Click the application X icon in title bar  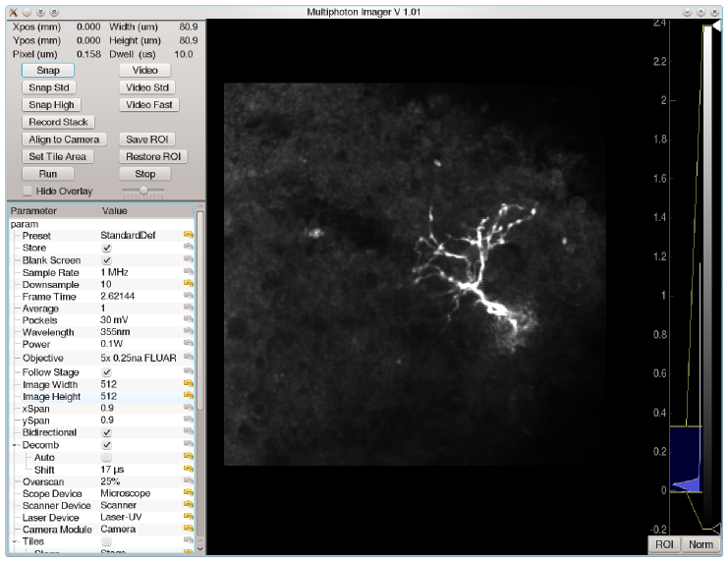(13, 12)
